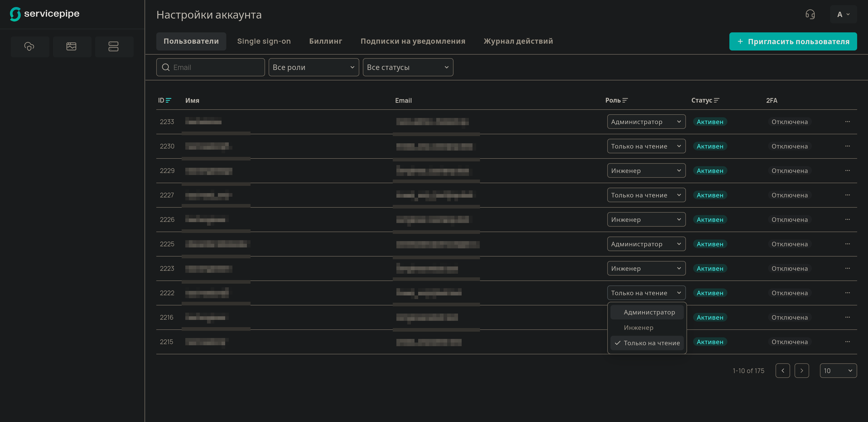
Task: Switch to the Биллинг tab
Action: pos(325,41)
